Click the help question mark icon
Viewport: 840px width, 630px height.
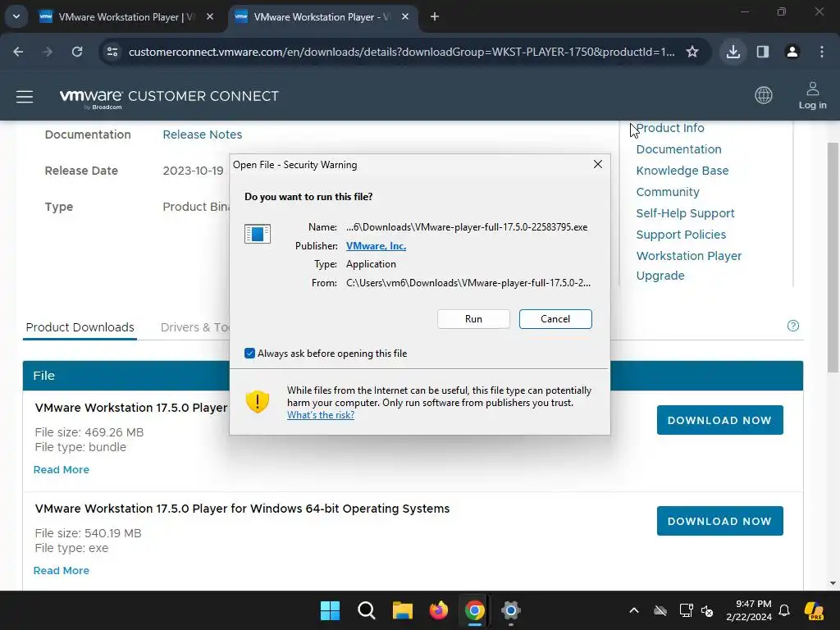(793, 326)
